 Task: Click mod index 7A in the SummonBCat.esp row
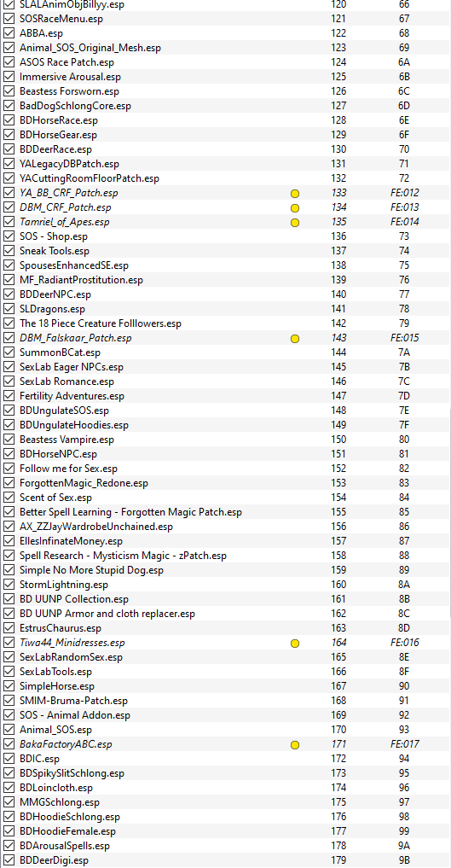404,352
